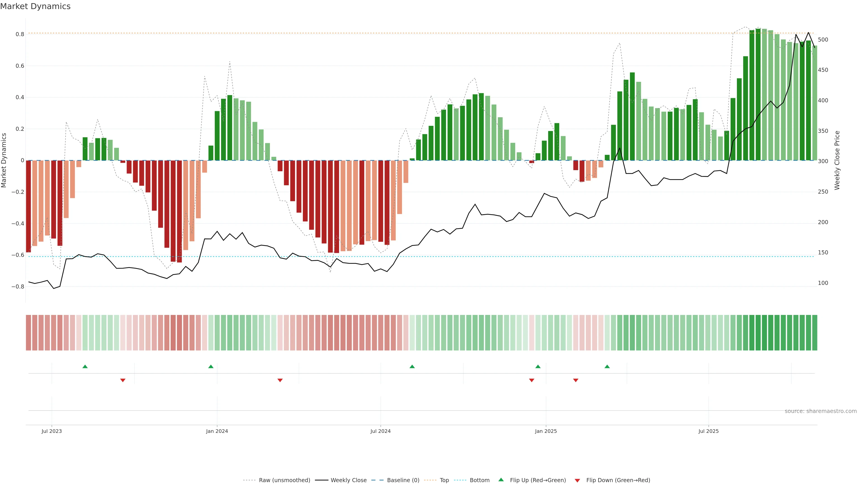The height and width of the screenshot is (488, 868).
Task: Click the Jul 2024 x-axis label
Action: tap(380, 431)
